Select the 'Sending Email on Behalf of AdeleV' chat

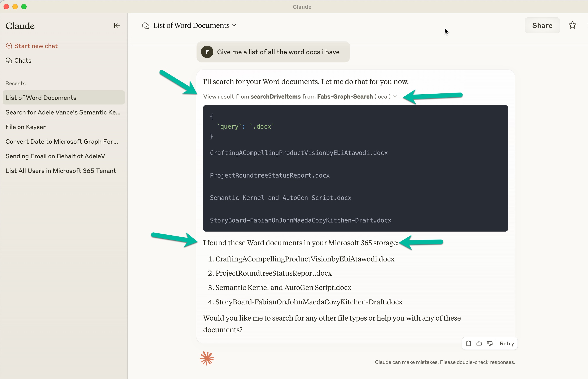[55, 156]
